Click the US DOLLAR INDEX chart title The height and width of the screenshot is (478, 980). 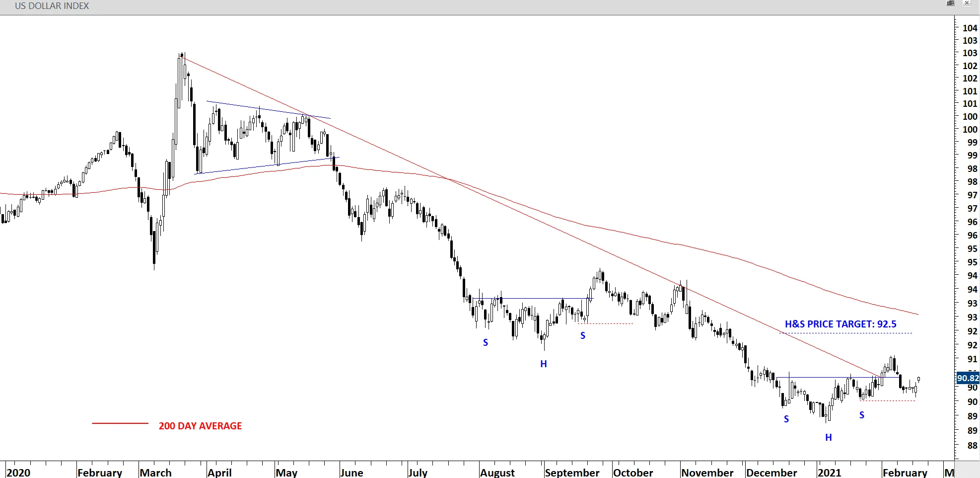[x=52, y=6]
